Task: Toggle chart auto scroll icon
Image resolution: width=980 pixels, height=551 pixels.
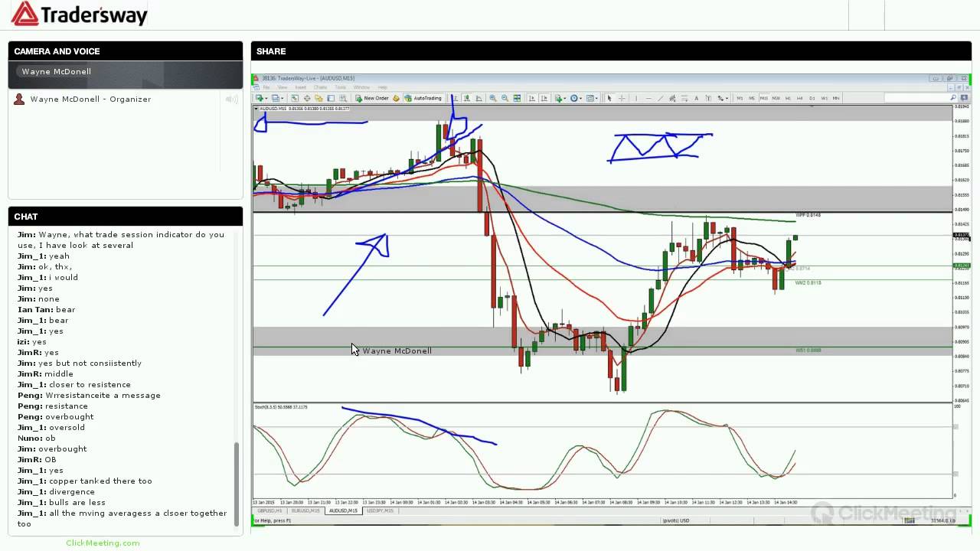Action: pyautogui.click(x=531, y=98)
